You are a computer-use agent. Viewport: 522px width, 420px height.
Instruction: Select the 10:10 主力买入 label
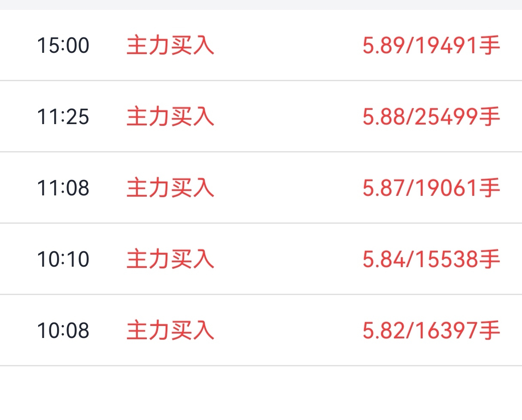click(170, 259)
